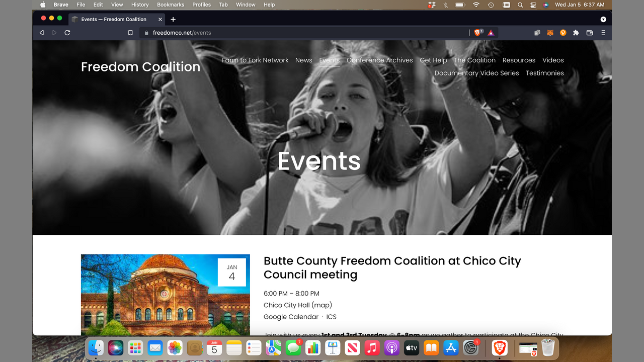
Task: Open the Conference Archives nav link
Action: (379, 60)
